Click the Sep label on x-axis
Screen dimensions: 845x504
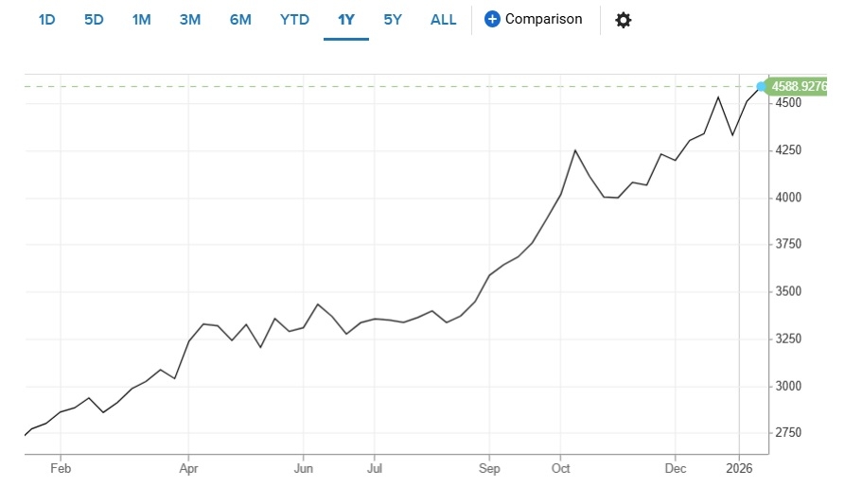489,467
